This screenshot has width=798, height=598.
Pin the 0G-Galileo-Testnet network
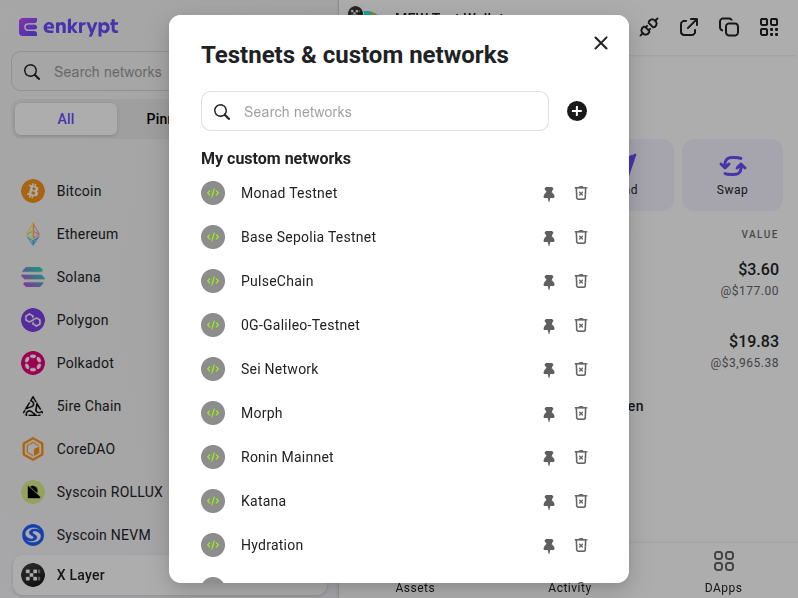[549, 325]
